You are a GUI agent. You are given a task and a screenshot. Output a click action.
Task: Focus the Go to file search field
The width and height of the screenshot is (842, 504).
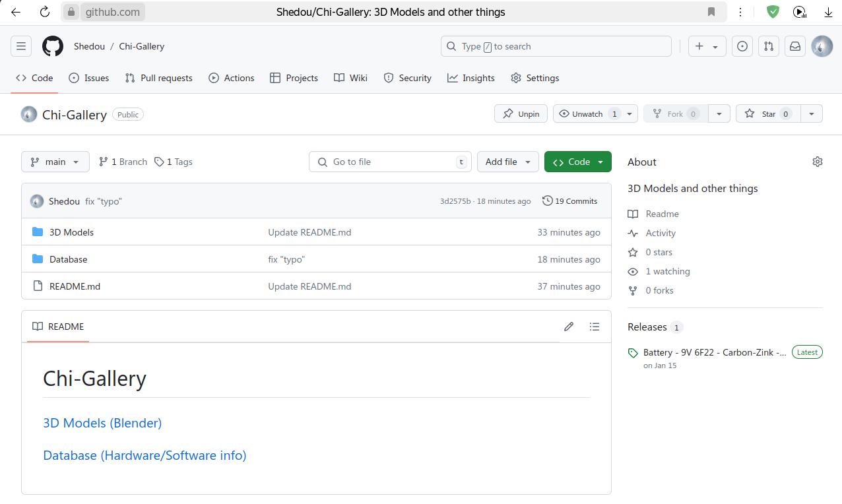[x=389, y=162]
